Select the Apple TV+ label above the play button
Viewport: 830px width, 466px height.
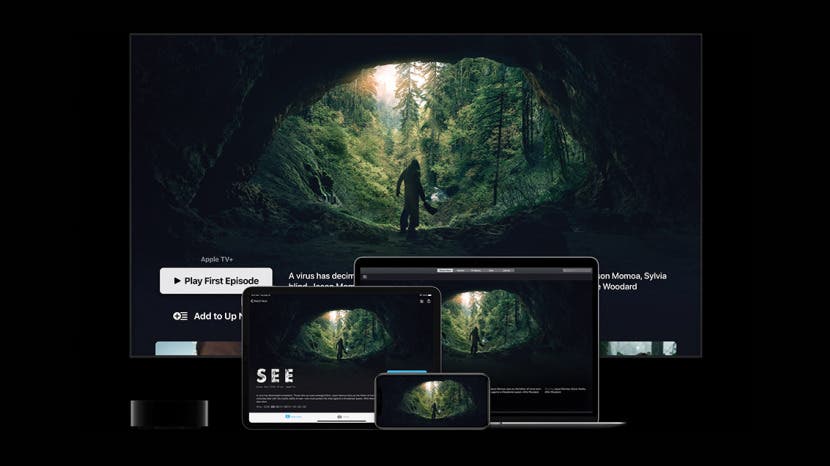pyautogui.click(x=216, y=259)
